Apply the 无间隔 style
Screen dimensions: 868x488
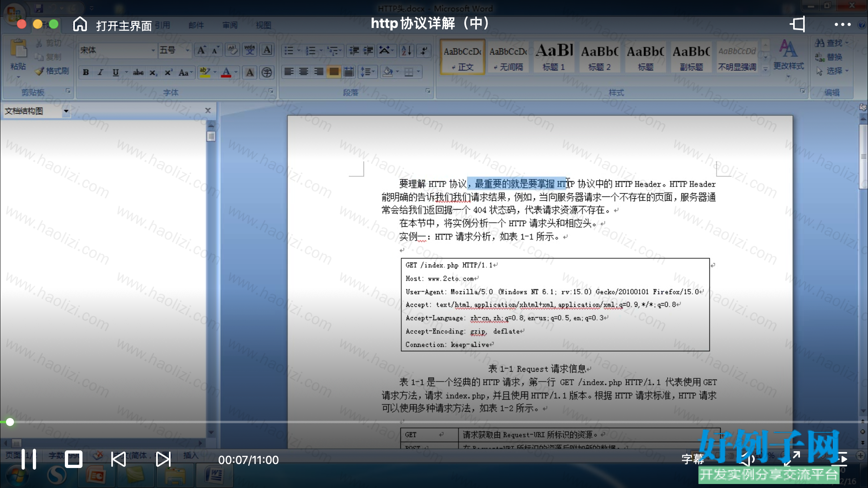508,57
